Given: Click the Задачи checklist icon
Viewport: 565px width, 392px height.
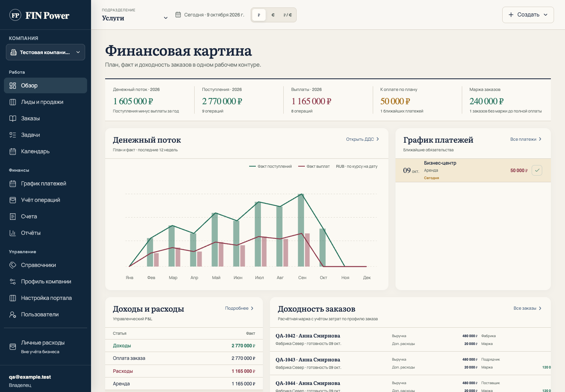Looking at the screenshot, I should tap(13, 135).
